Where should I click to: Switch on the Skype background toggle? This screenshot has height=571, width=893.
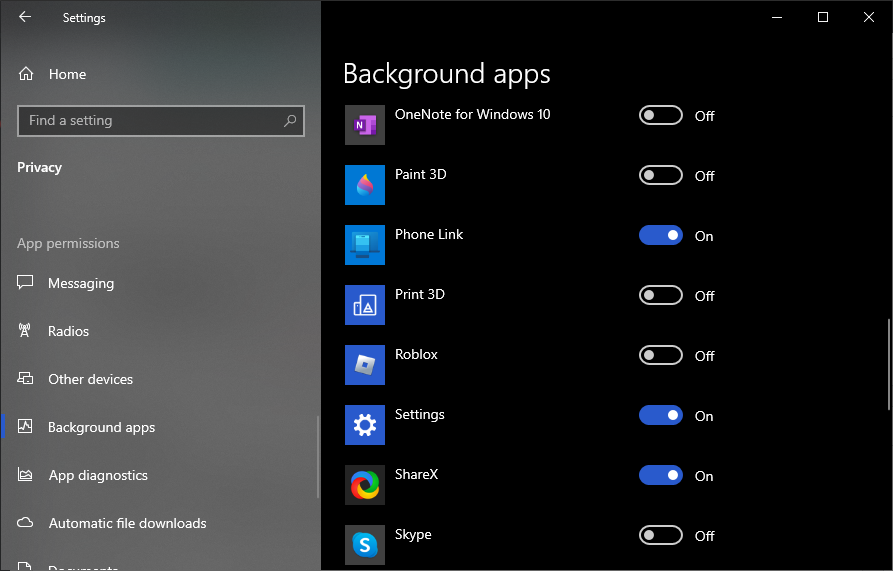pyautogui.click(x=660, y=536)
